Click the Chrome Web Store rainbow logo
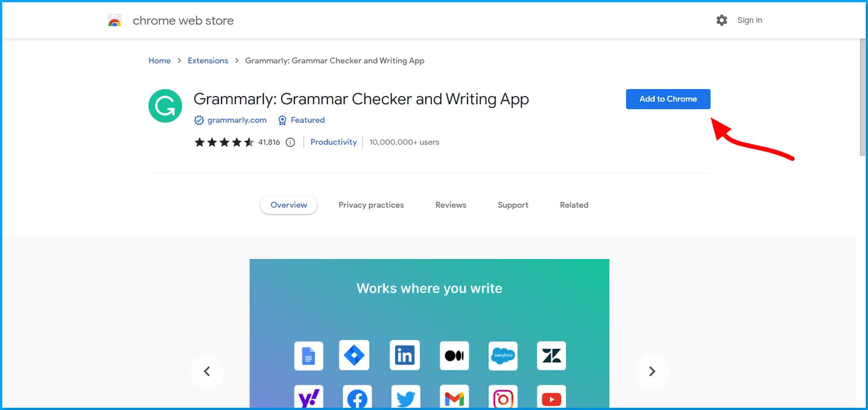 115,21
